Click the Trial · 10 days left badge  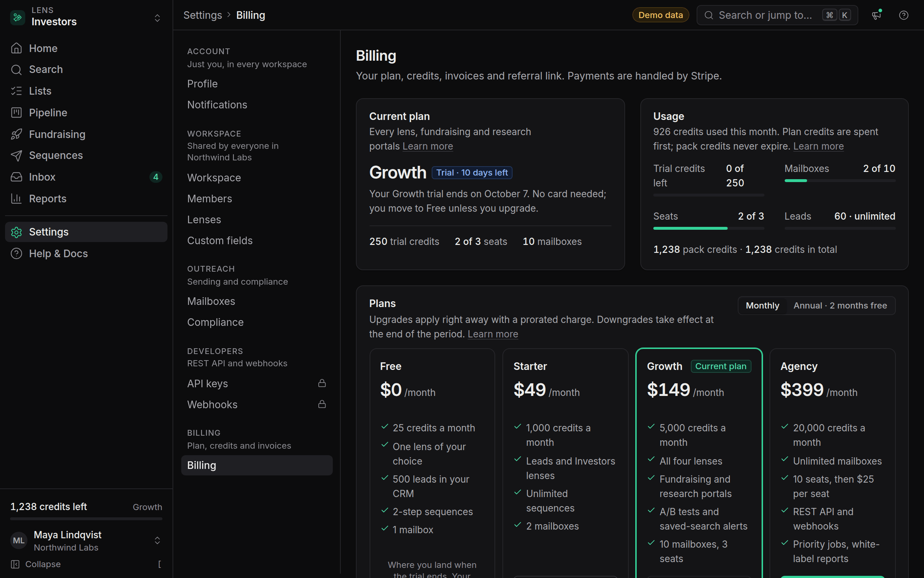point(472,173)
